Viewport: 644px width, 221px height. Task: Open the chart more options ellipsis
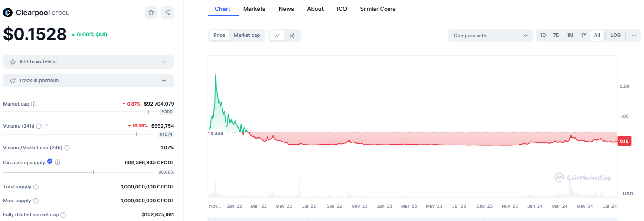(x=634, y=36)
